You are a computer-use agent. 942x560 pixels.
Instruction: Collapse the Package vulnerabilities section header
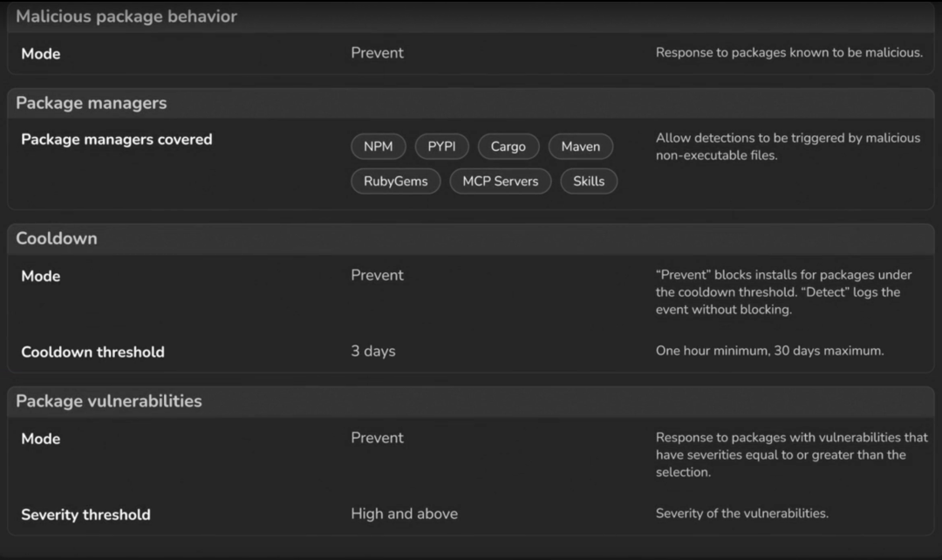pyautogui.click(x=471, y=401)
